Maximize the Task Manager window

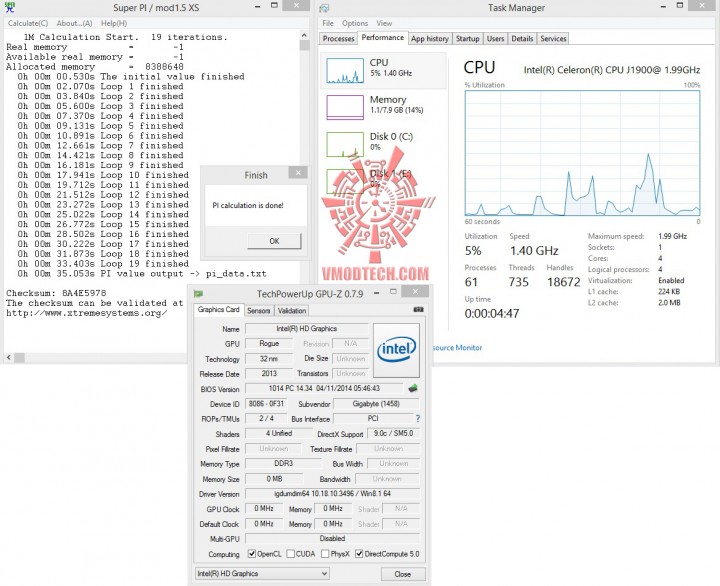coord(680,6)
